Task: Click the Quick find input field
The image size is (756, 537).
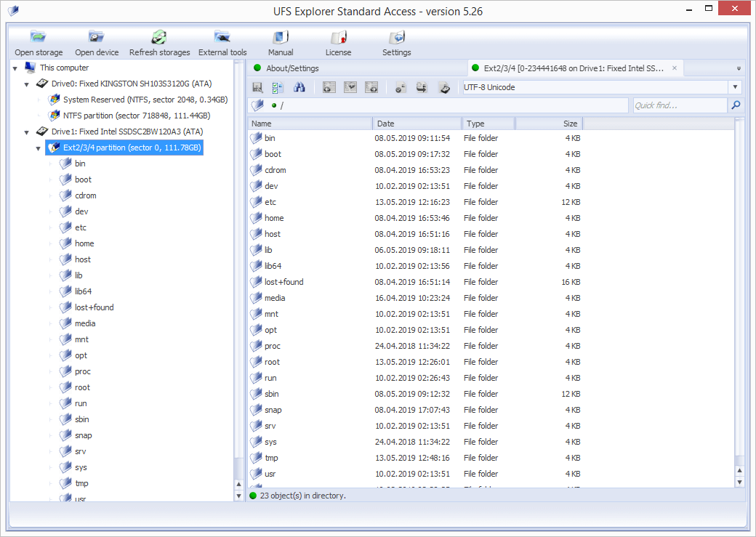Action: [680, 105]
